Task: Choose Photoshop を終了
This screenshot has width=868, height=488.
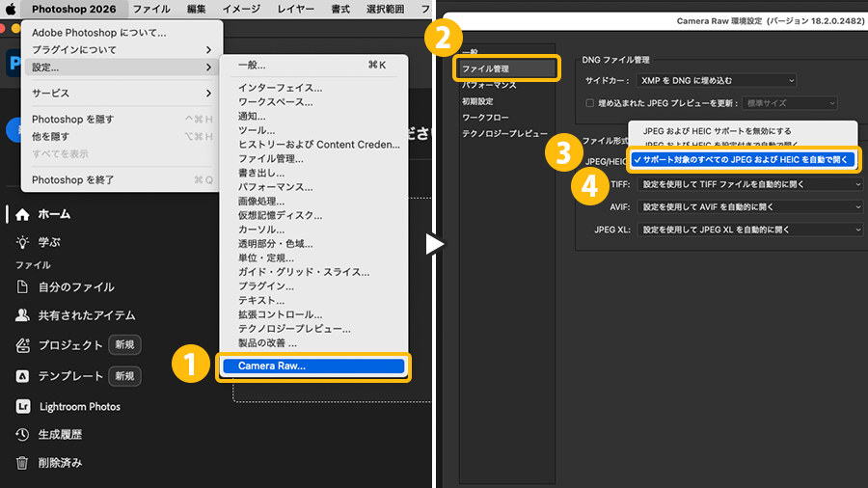Action: (122, 179)
